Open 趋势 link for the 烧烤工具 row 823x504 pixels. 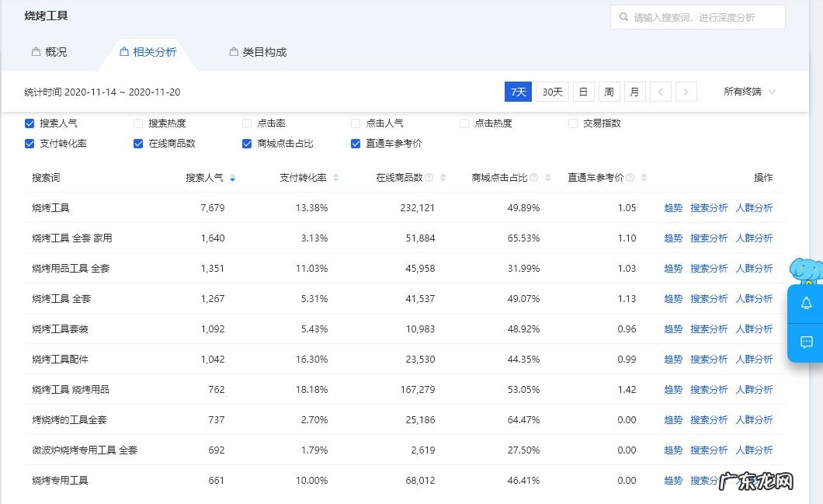672,207
